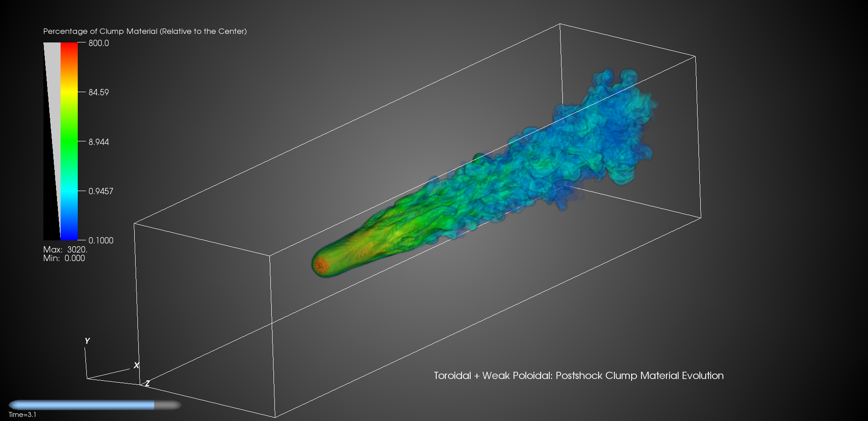Click the 'Min: 0.000' readout
The image size is (868, 421).
point(64,258)
